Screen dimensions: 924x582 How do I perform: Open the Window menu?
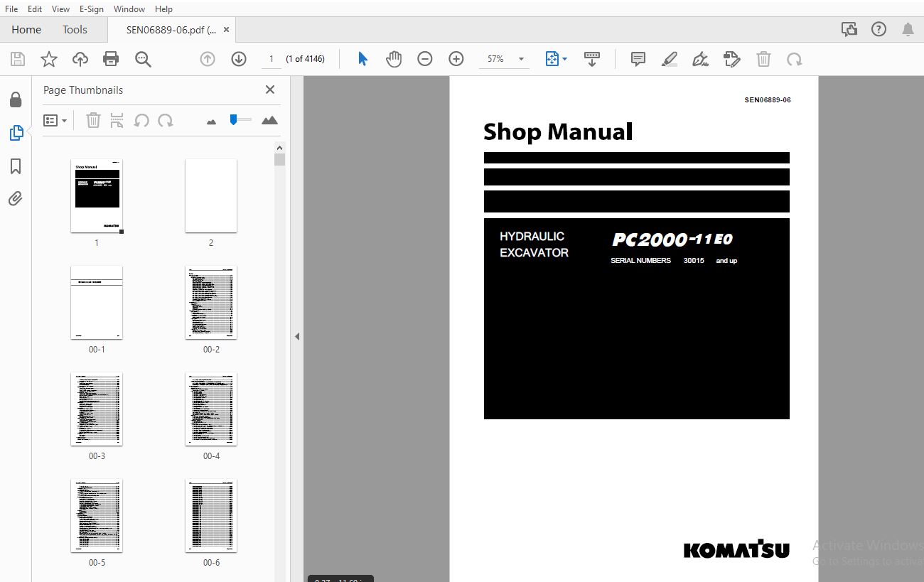(x=129, y=9)
